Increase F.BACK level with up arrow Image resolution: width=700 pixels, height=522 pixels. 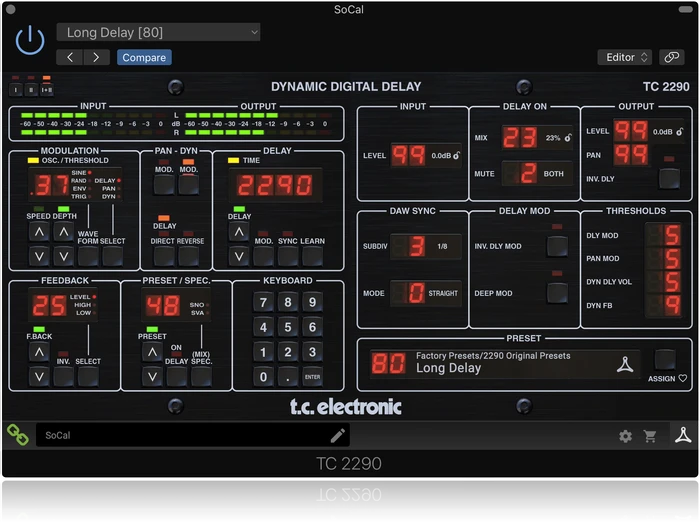pos(39,352)
